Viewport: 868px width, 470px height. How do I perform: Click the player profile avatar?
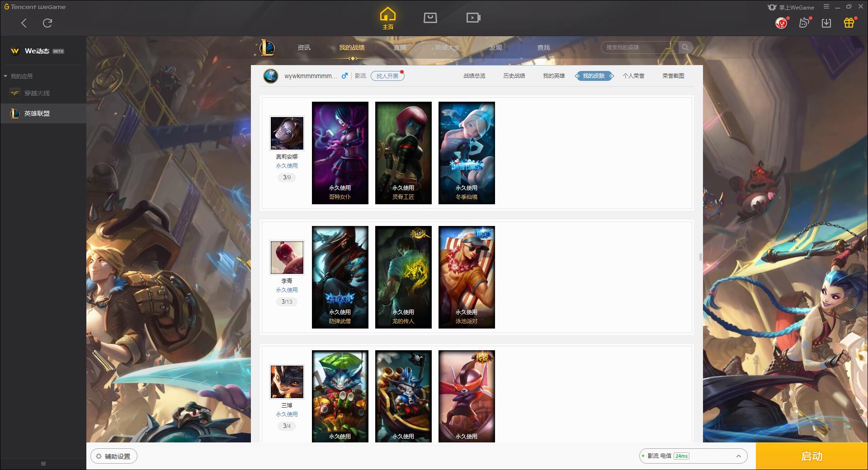pyautogui.click(x=271, y=76)
